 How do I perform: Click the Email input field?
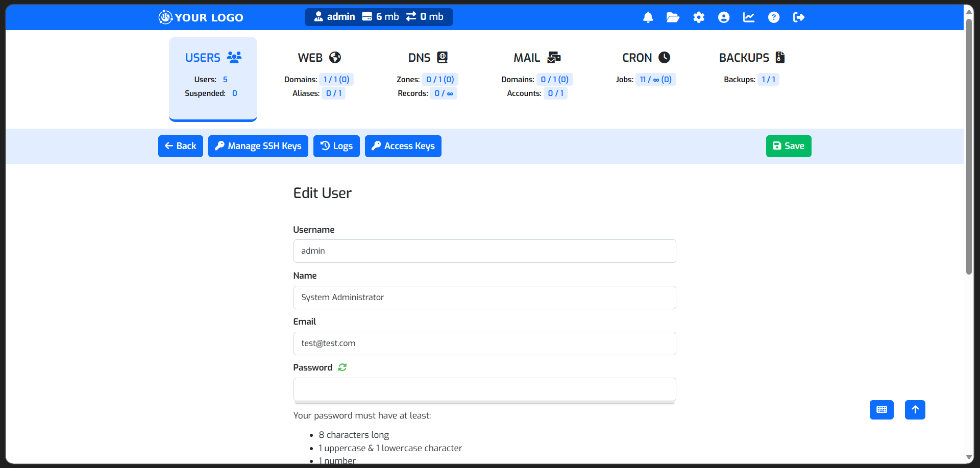[484, 343]
